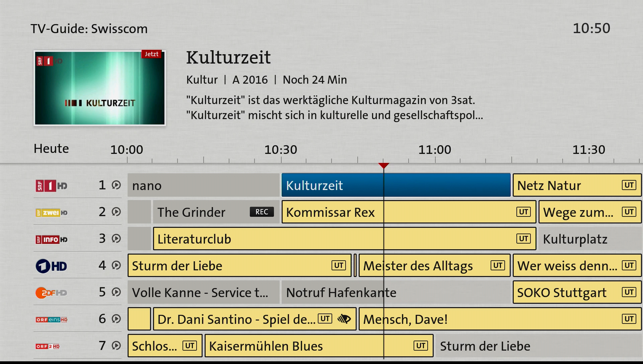
Task: Click the 10:50 clock display
Action: point(591,28)
